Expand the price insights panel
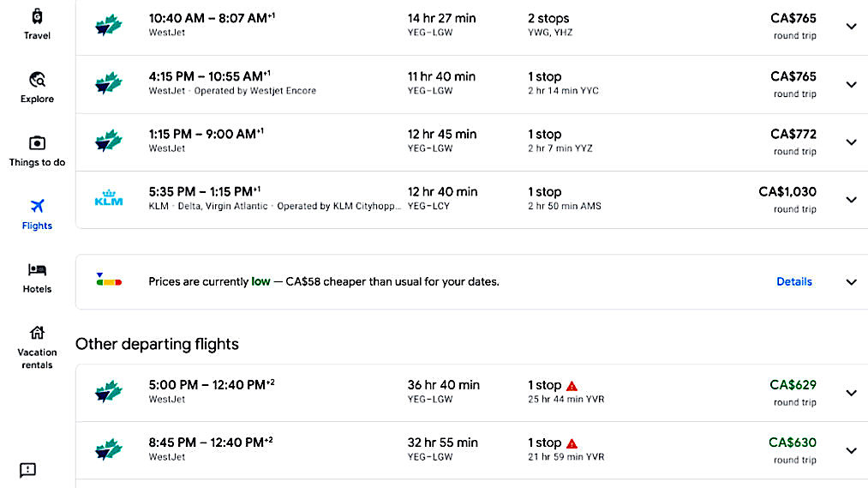Viewport: 868px width, 488px height. coord(851,282)
